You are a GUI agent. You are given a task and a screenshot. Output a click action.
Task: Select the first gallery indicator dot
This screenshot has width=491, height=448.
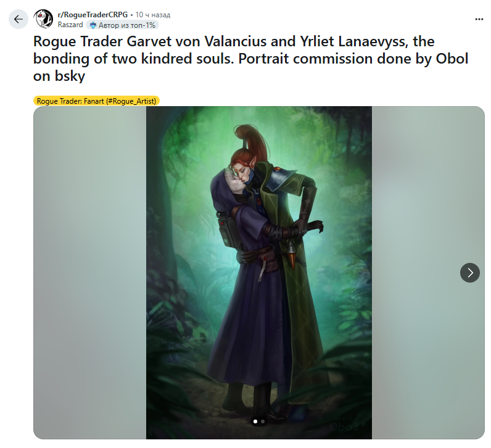coord(255,421)
